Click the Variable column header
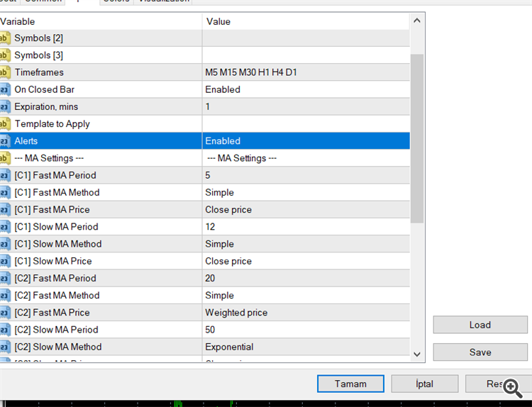The width and height of the screenshot is (532, 407). [x=101, y=21]
